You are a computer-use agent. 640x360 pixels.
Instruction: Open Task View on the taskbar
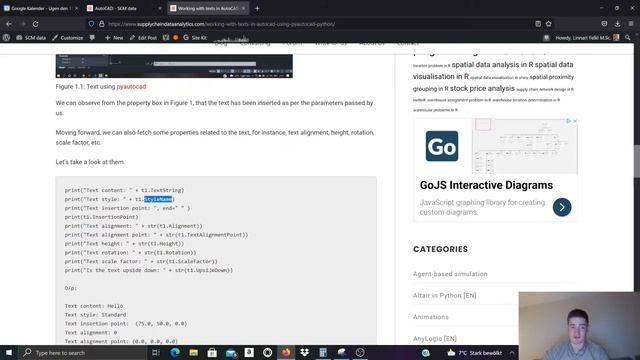(156, 353)
